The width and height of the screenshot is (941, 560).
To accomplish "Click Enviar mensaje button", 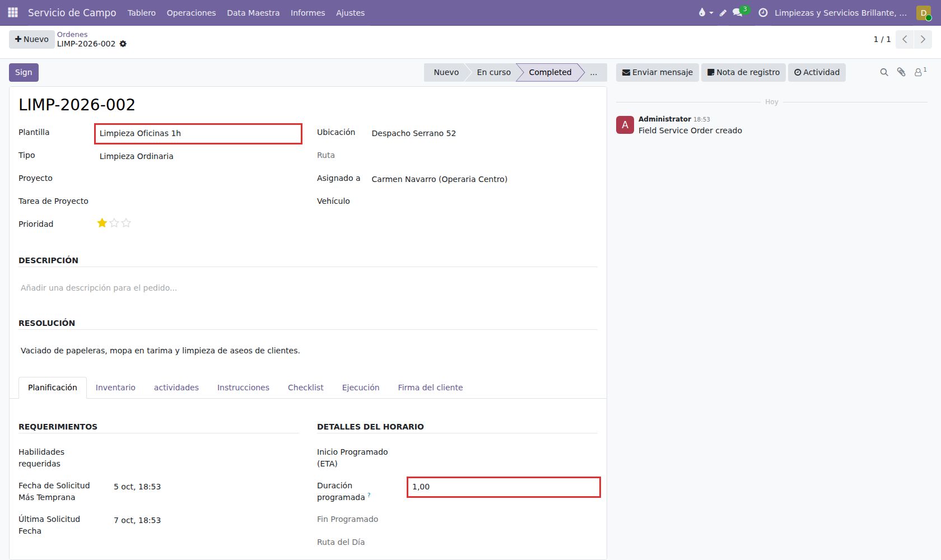I will 658,72.
